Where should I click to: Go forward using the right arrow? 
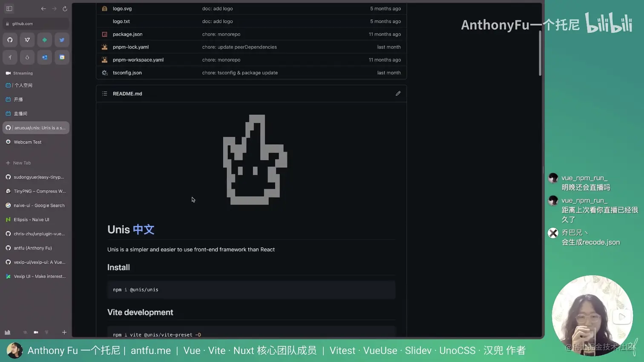(54, 9)
